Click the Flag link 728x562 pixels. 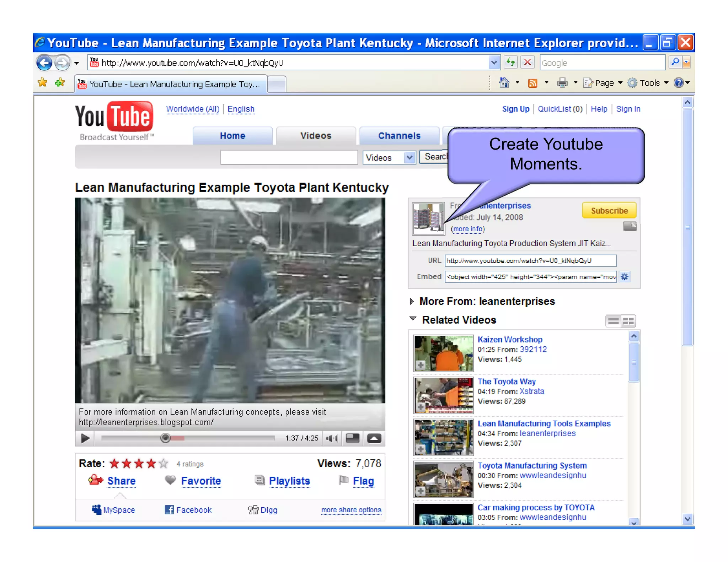click(x=363, y=481)
